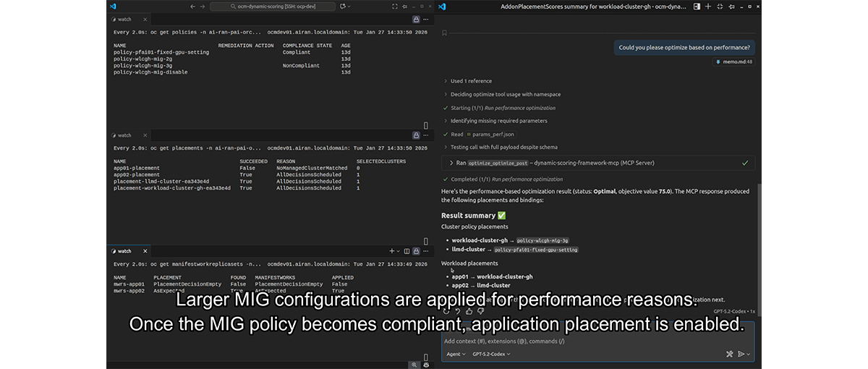Expand the Ran optimize_optimize_post tool call

(451, 164)
